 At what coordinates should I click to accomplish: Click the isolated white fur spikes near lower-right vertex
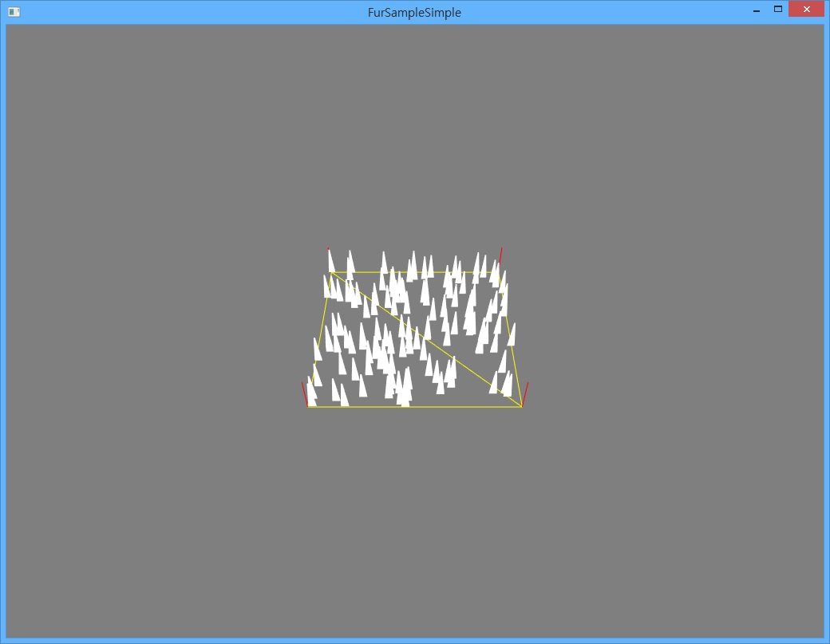coord(501,384)
